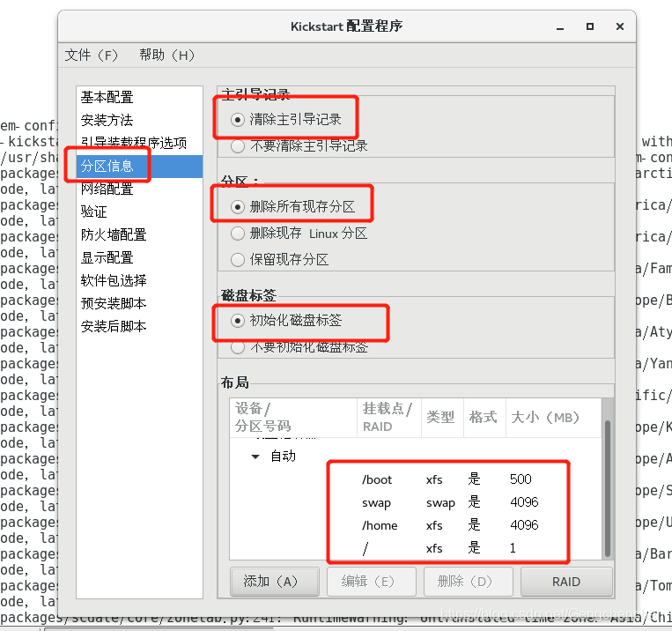Screen dimensions: 672x631
Task: Select 基本配置 in the sidebar
Action: 139,97
